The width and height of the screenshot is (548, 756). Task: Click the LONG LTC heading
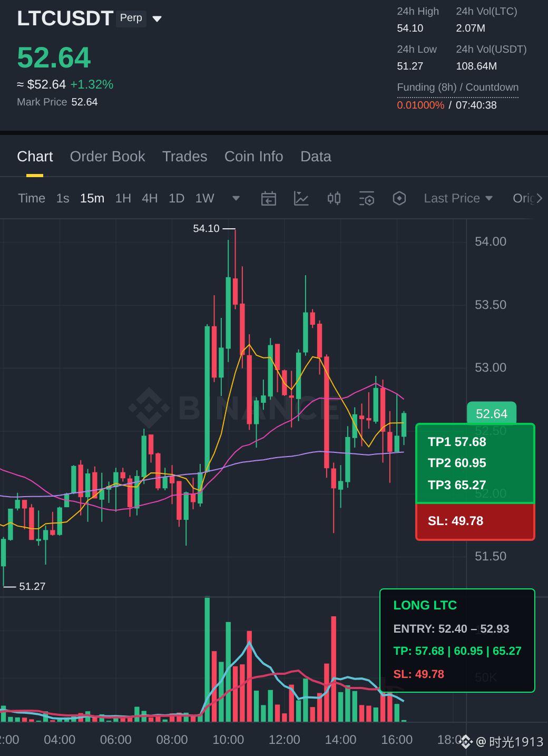point(425,605)
